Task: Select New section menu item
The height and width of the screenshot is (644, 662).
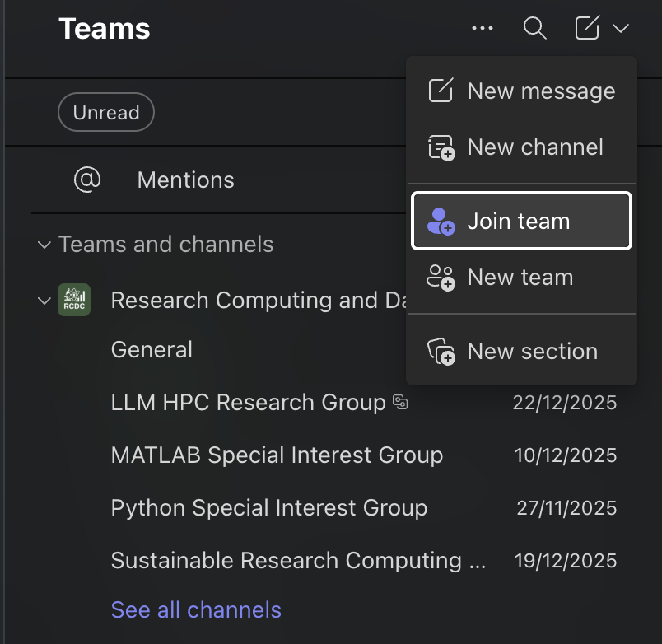Action: 521,352
